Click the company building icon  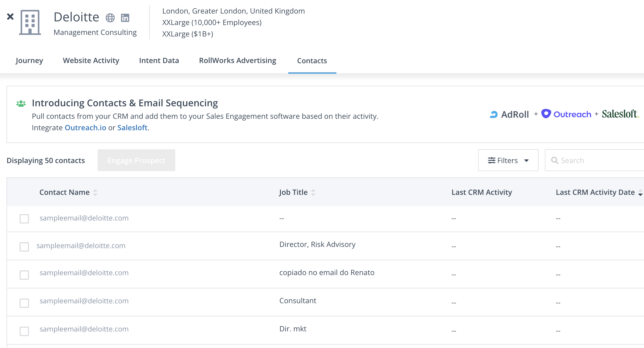point(30,22)
